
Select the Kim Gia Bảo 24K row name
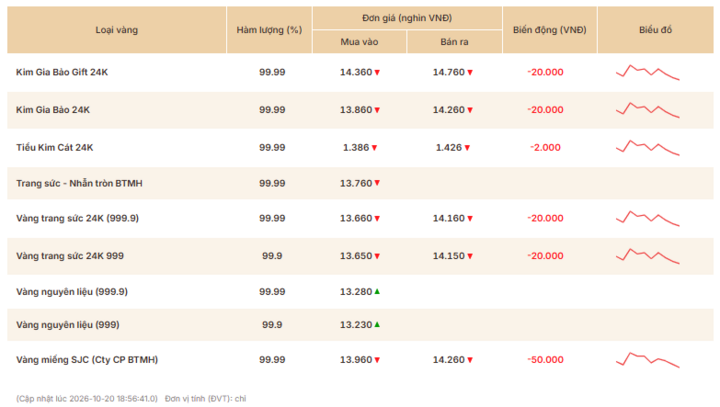pos(53,110)
